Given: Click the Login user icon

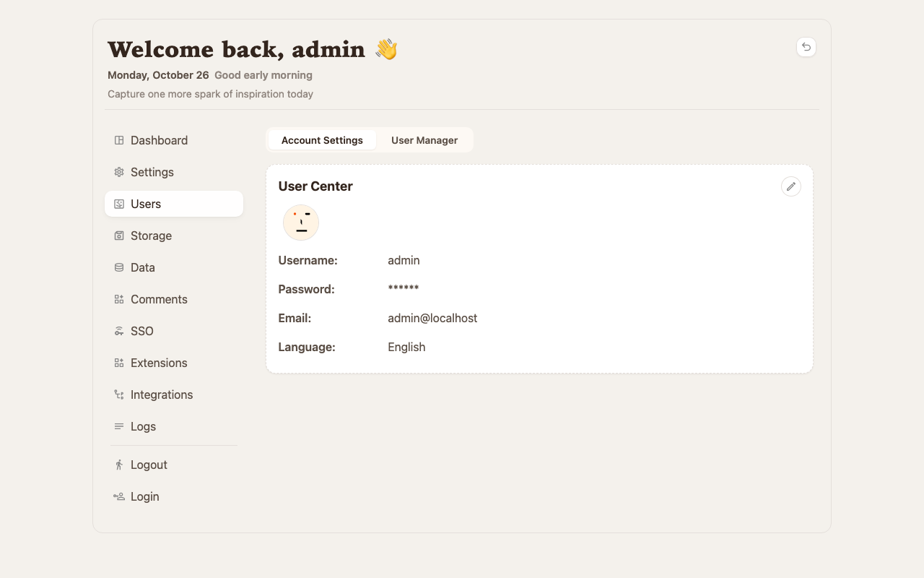Looking at the screenshot, I should click(x=119, y=496).
